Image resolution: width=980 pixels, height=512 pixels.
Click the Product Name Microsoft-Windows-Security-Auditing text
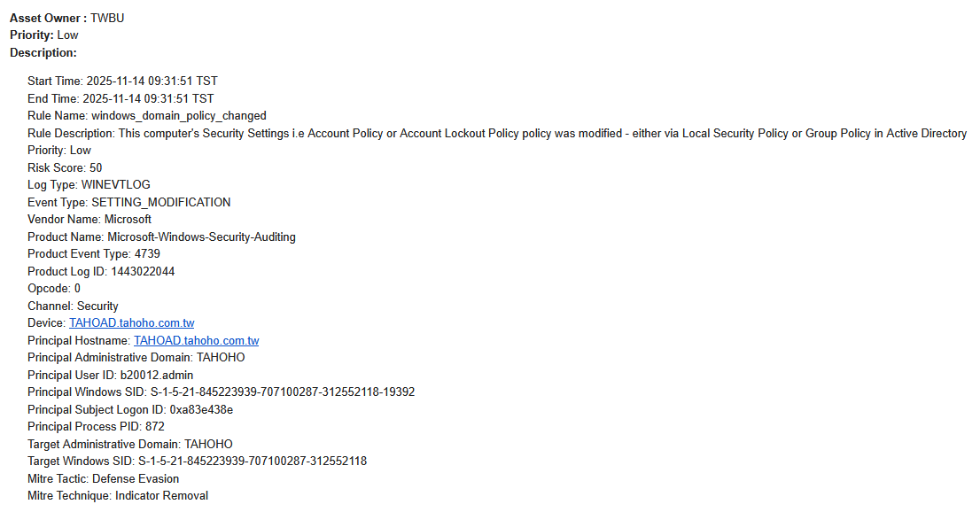click(x=201, y=237)
